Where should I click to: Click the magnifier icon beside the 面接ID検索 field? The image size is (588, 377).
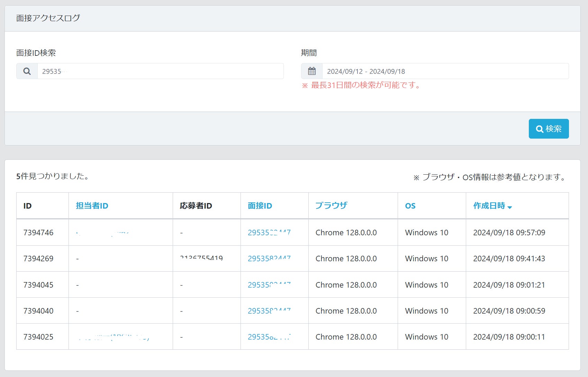coord(27,71)
